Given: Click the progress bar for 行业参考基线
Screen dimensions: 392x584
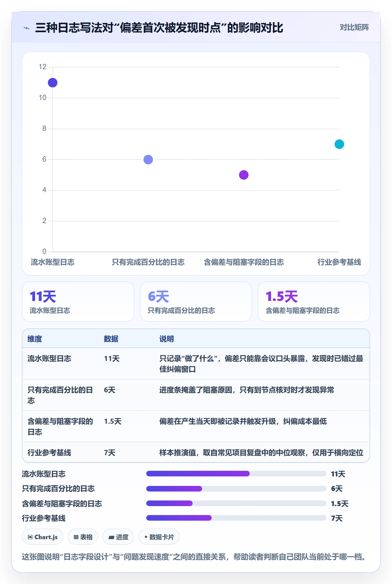Looking at the screenshot, I should coord(236,518).
